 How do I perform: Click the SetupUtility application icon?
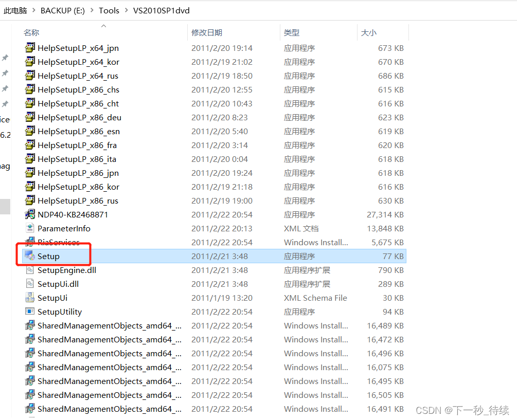[30, 312]
